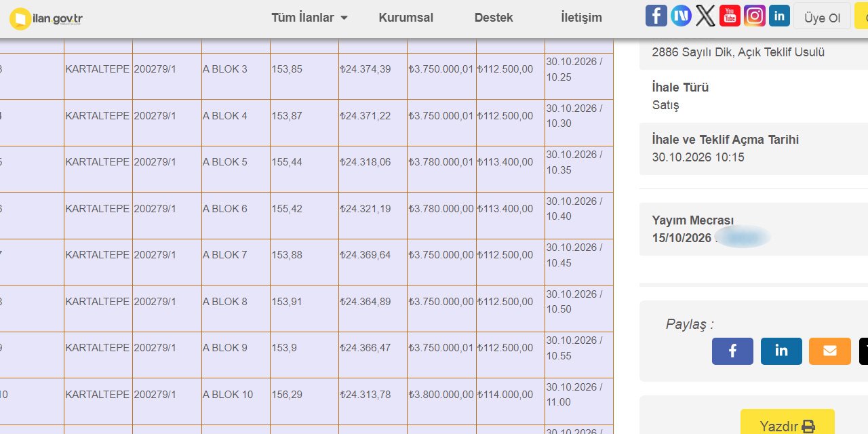Click the Üye Ol button
The image size is (868, 434).
(822, 18)
